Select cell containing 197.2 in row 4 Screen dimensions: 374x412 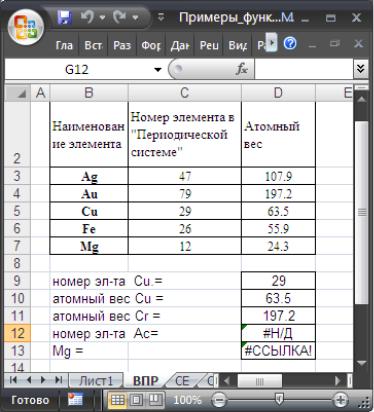(278, 194)
